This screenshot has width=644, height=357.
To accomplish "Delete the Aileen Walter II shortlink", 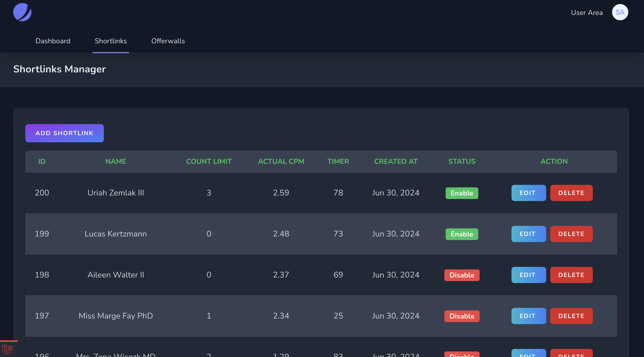I will [x=571, y=275].
